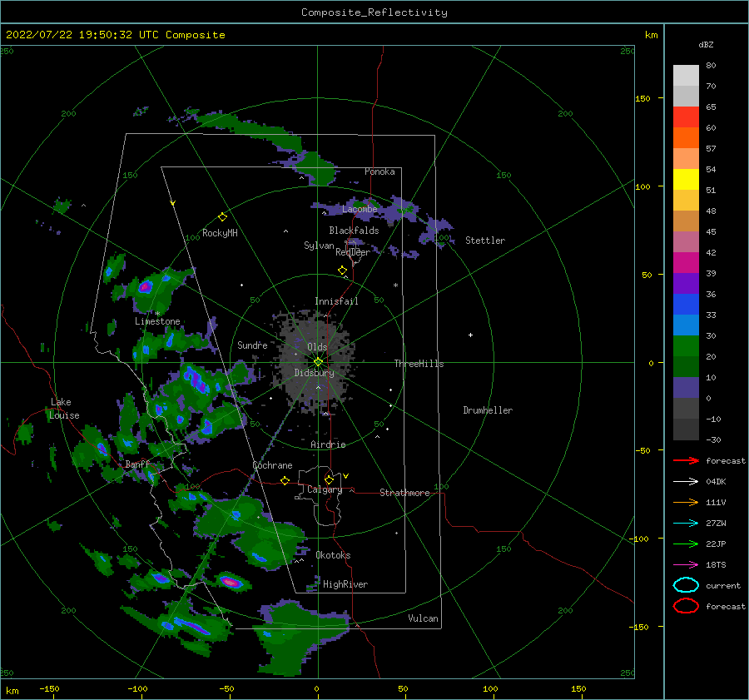Click the magenta 18TS arrow icon
The width and height of the screenshot is (749, 700).
point(686,565)
